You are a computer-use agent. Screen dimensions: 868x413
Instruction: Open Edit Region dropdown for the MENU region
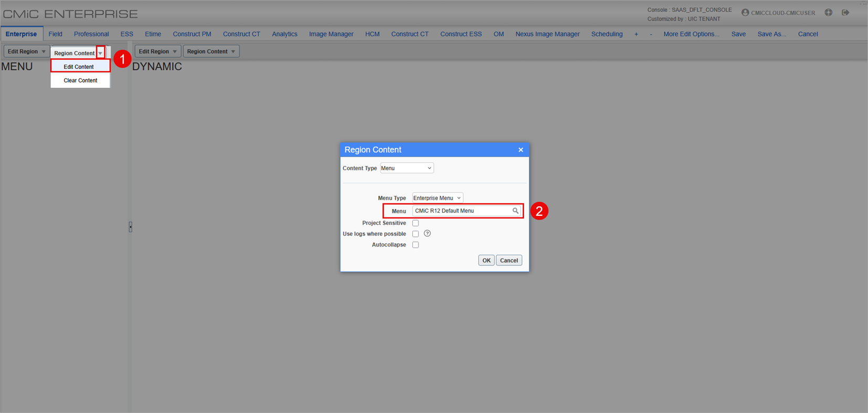pos(26,51)
